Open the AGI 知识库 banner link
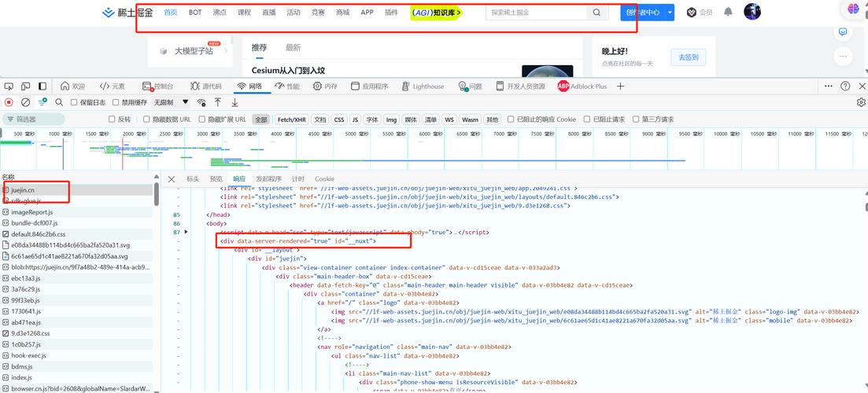This screenshot has height=393, width=868. coord(437,12)
